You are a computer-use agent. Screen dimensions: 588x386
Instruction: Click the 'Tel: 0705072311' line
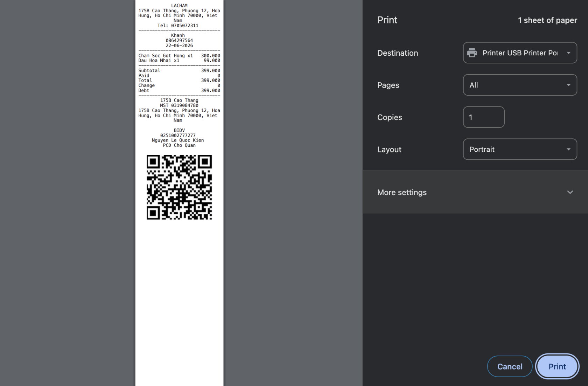pos(178,26)
